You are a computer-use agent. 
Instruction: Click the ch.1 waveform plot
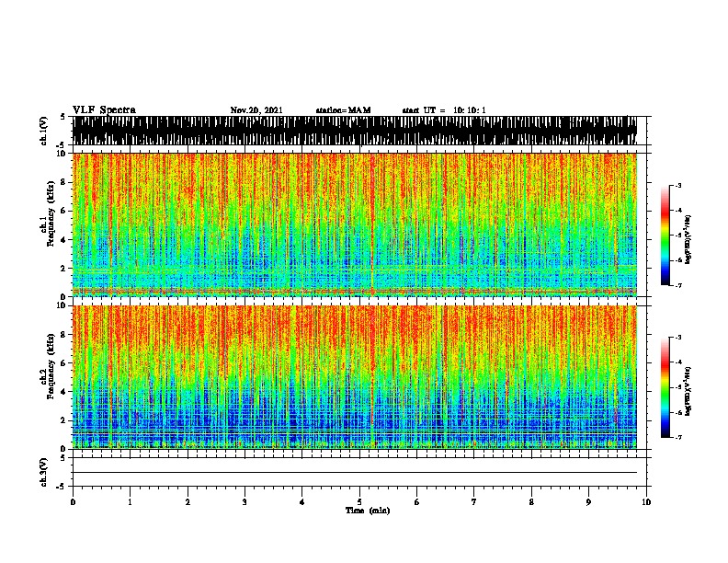tap(355, 131)
